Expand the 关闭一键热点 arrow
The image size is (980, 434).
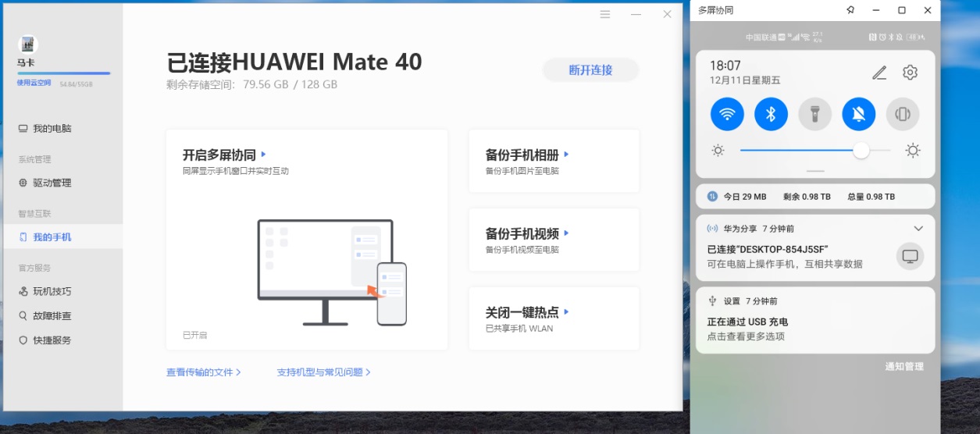tap(567, 312)
